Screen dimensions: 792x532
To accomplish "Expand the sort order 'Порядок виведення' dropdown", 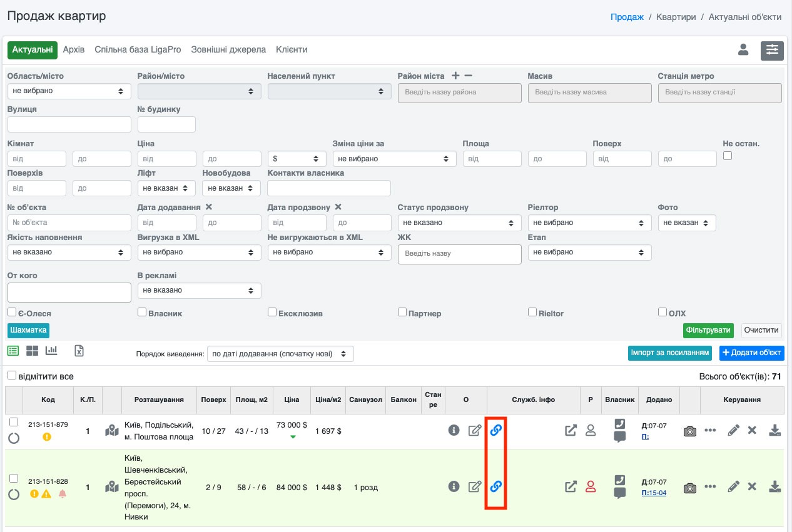I will [x=280, y=354].
